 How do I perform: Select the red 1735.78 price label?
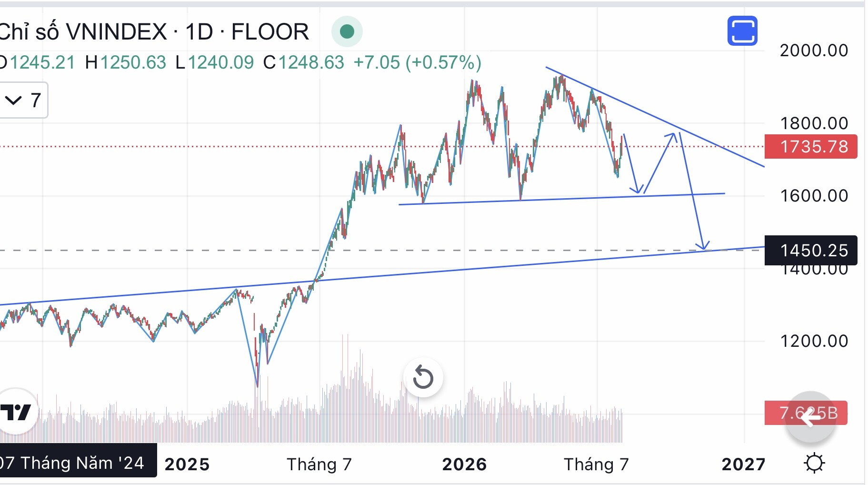[x=810, y=147]
